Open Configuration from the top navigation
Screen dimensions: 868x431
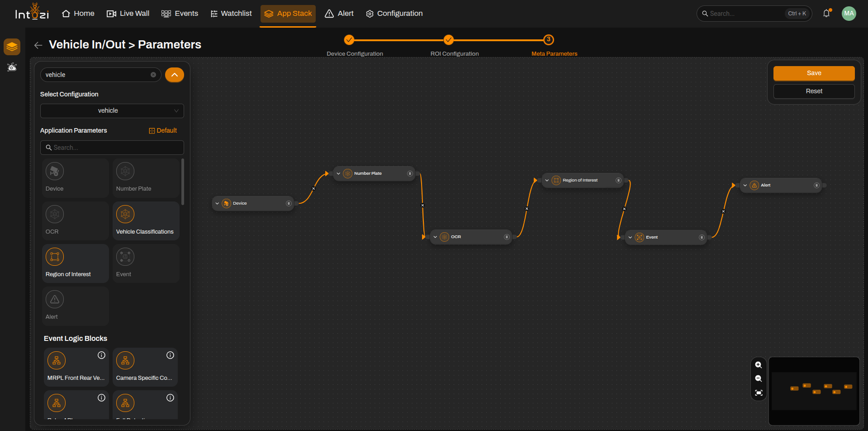[394, 14]
